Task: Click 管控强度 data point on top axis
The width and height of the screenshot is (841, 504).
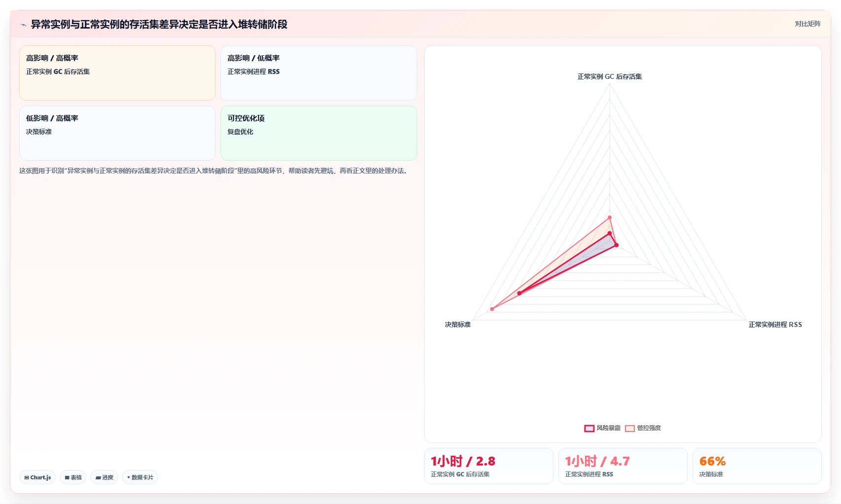Action: 610,217
